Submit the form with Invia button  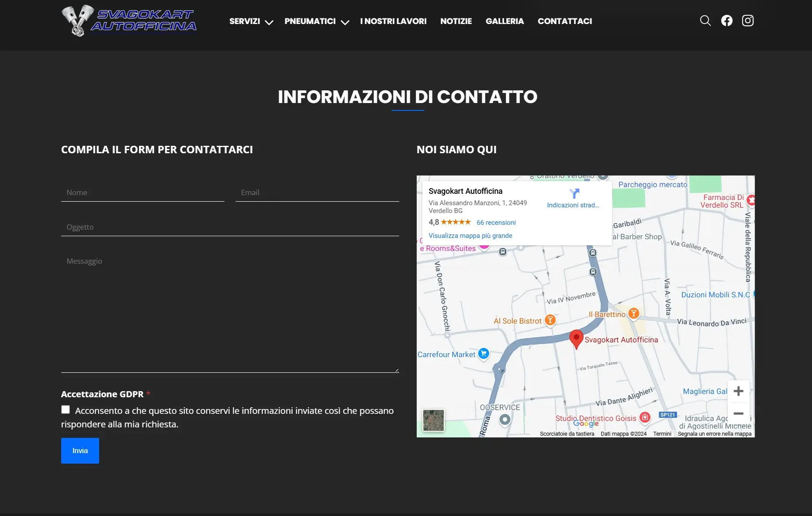(x=80, y=451)
